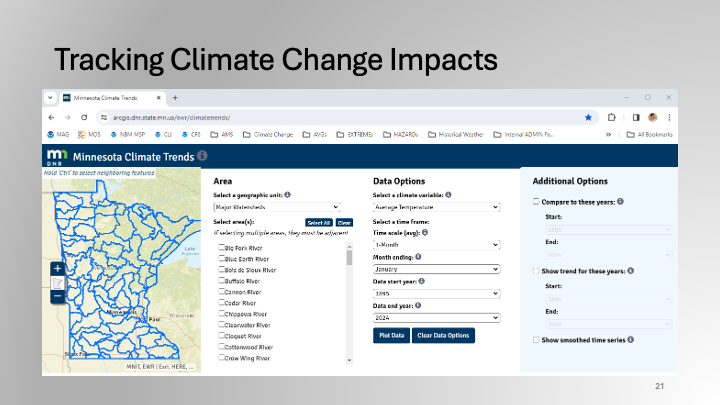This screenshot has width=720, height=405.
Task: Open the Major Watersheds geographic unit dropdown
Action: tap(276, 207)
